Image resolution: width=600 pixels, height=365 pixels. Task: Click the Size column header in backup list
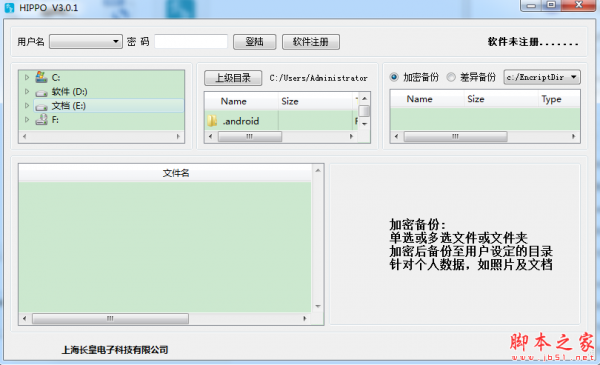coord(501,99)
